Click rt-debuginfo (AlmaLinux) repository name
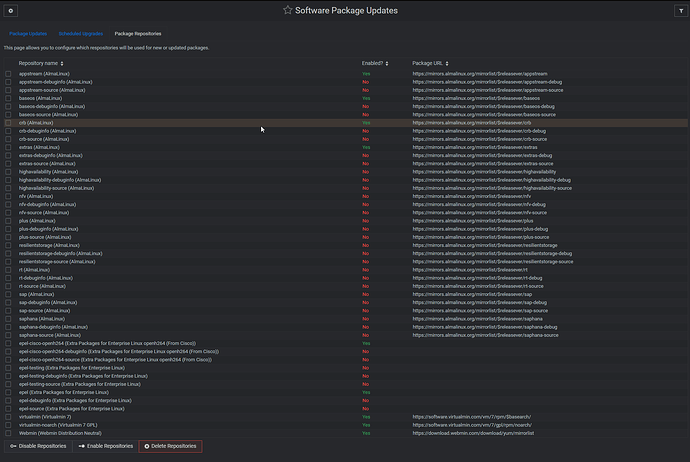690x462 pixels. pos(46,278)
